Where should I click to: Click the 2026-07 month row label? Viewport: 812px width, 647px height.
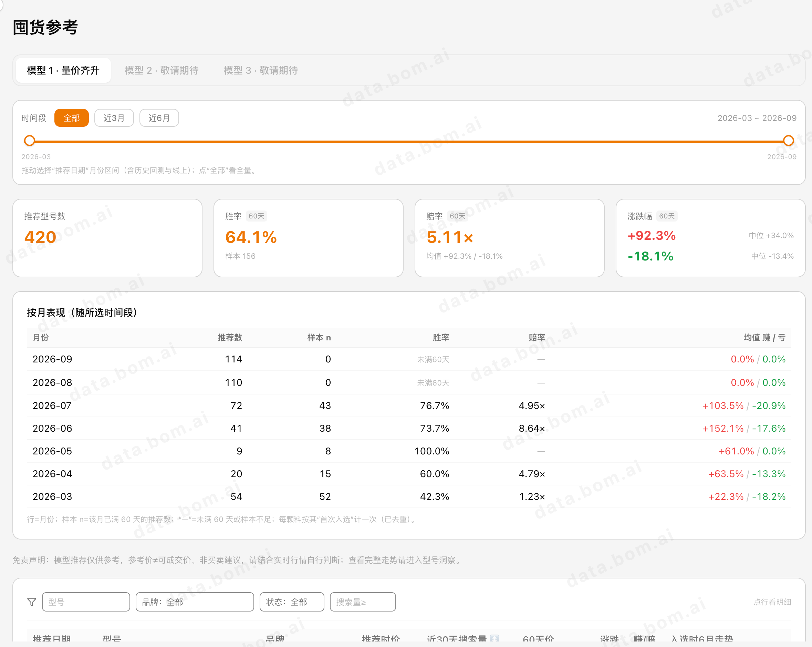52,405
